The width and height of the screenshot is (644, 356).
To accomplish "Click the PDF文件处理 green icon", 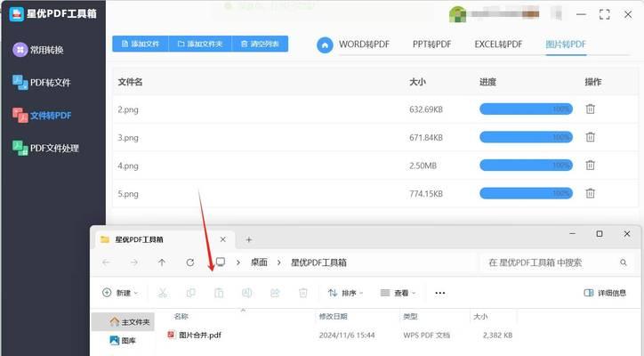I will click(x=20, y=148).
